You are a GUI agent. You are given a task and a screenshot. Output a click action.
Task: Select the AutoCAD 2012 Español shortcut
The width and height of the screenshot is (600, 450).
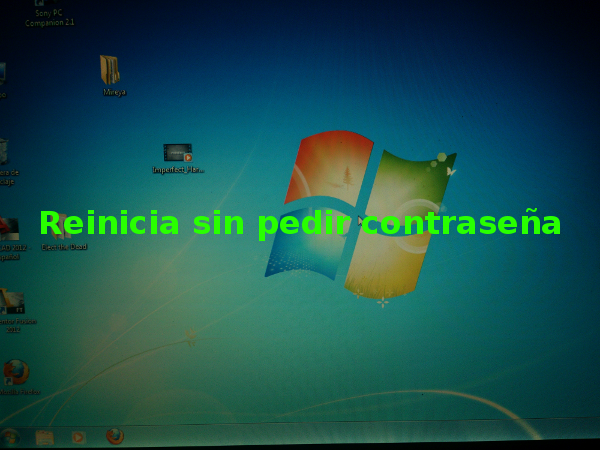[8, 228]
